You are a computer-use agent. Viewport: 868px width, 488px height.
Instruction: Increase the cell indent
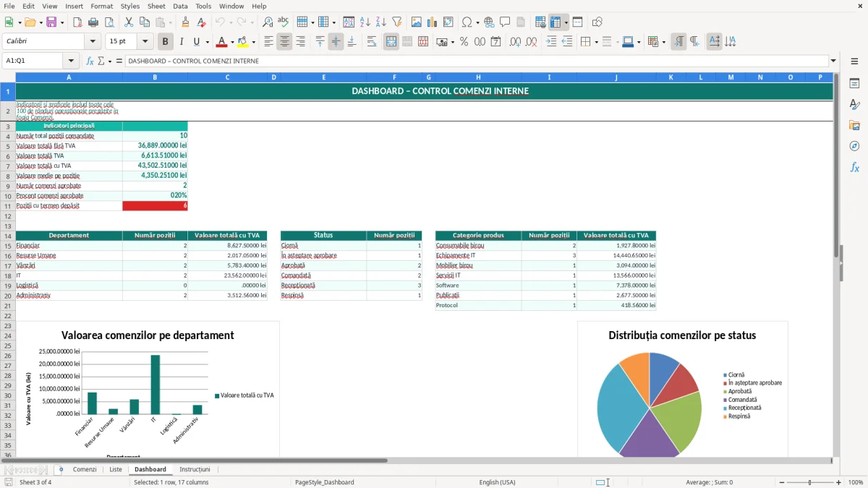click(551, 42)
